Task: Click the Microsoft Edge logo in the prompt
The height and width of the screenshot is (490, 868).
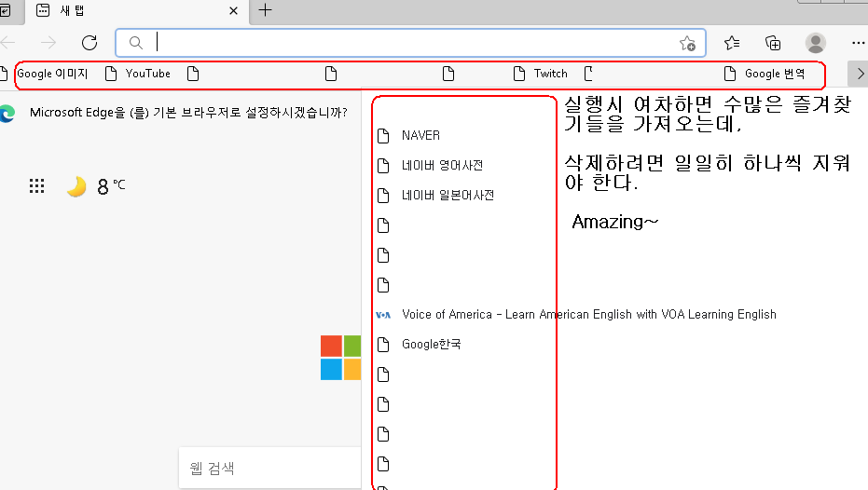Action: [x=7, y=113]
